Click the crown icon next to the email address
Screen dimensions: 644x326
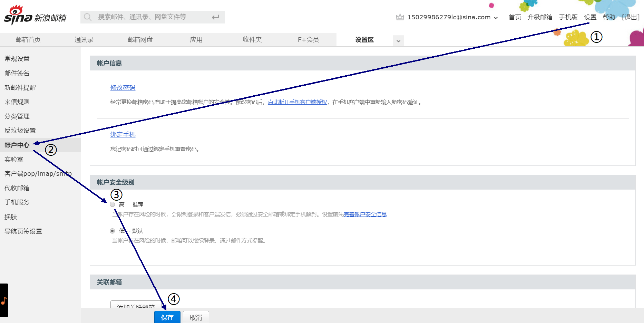(x=399, y=16)
